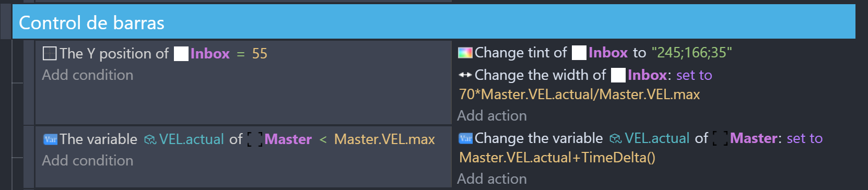Click the Inbox object name in the tint action
Image resolution: width=868 pixels, height=190 pixels.
pos(608,53)
